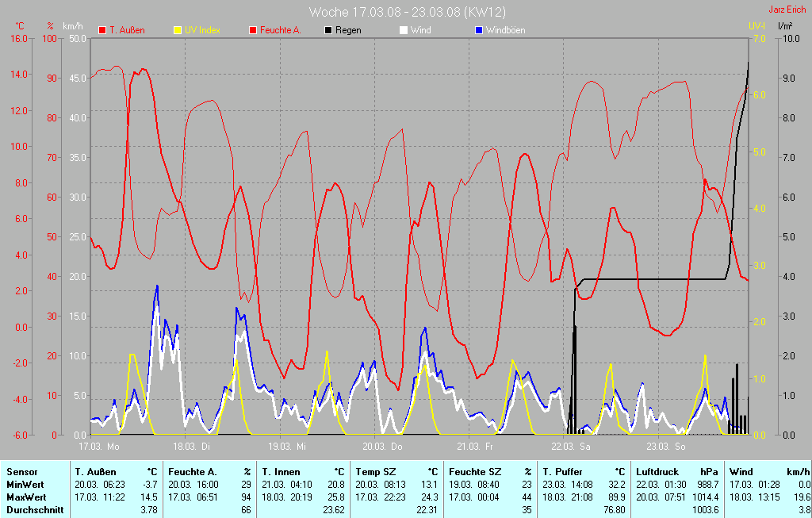
Task: Click the km/h wind axis unit label
Action: pos(72,26)
